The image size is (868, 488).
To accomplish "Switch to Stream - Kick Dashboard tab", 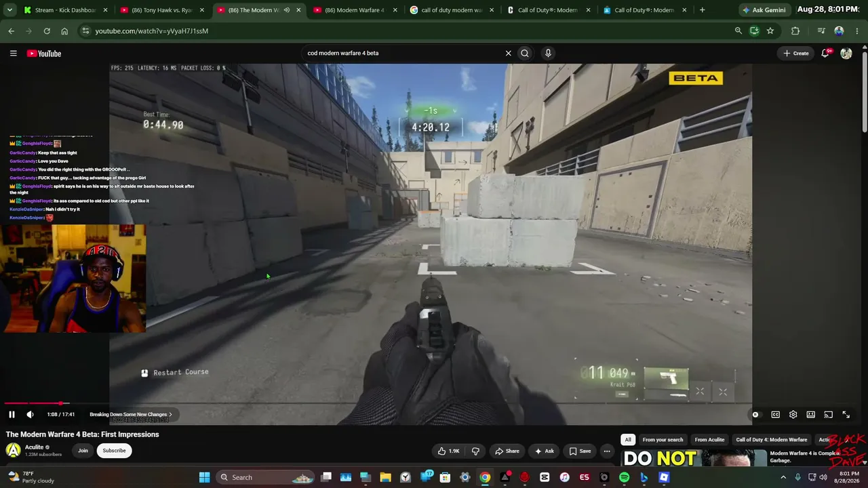I will tap(64, 10).
